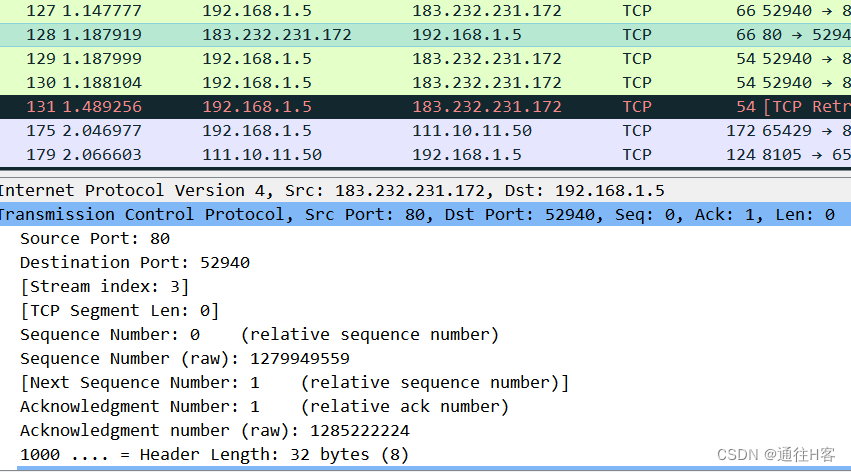851x472 pixels.
Task: Click the Next Sequence Number: 1 field
Action: 294,383
